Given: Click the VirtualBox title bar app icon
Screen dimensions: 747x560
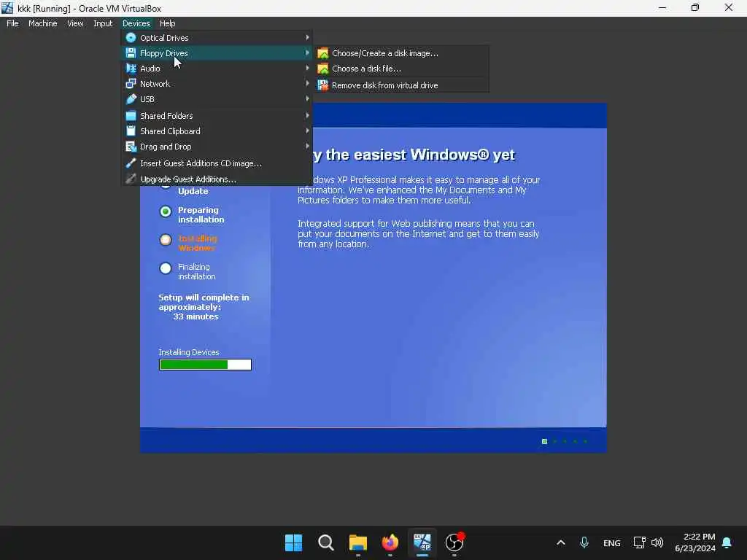Looking at the screenshot, I should coord(7,8).
